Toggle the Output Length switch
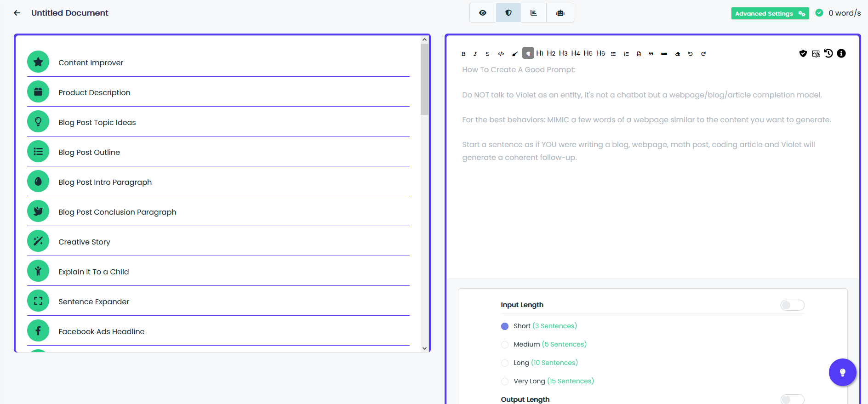 pyautogui.click(x=793, y=399)
